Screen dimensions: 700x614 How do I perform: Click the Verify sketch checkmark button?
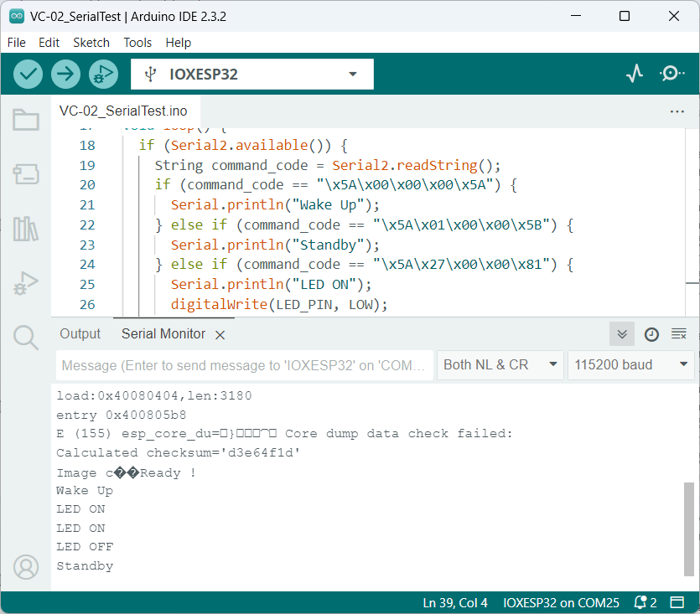29,74
